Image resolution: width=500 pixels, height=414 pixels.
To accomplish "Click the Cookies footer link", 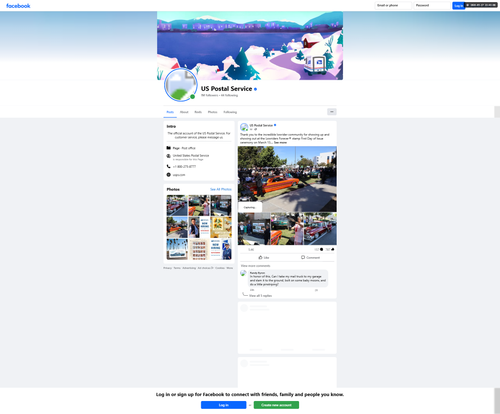I will coord(220,268).
